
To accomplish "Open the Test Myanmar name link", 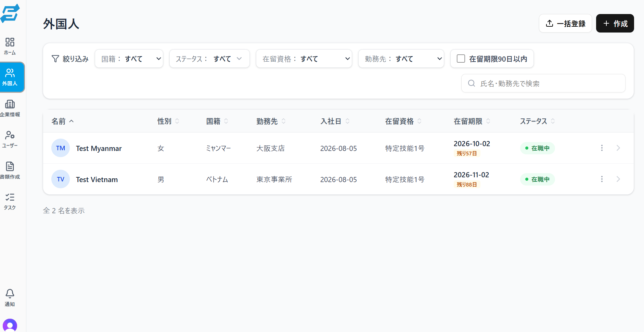I will [x=99, y=148].
